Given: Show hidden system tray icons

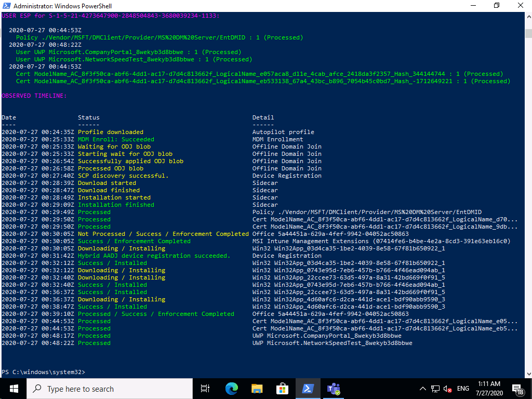Looking at the screenshot, I should pos(422,389).
